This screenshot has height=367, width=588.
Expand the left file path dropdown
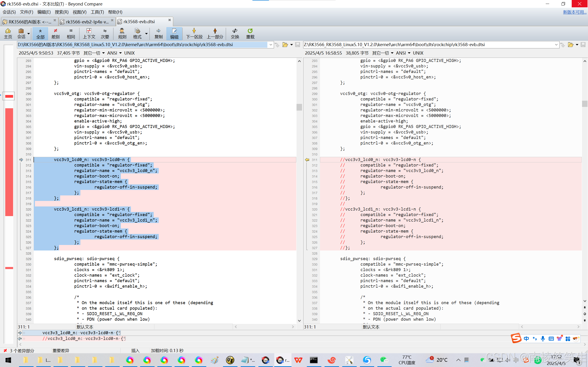coord(271,45)
